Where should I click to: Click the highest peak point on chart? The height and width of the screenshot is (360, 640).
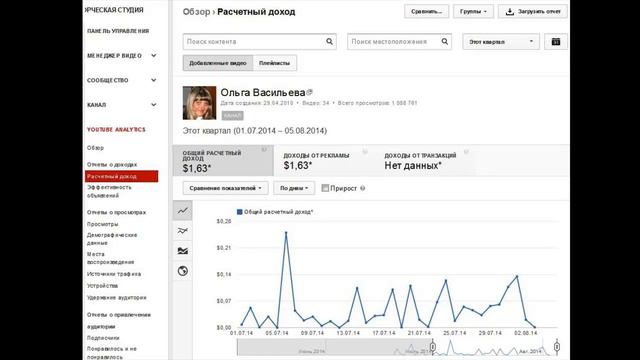point(286,233)
